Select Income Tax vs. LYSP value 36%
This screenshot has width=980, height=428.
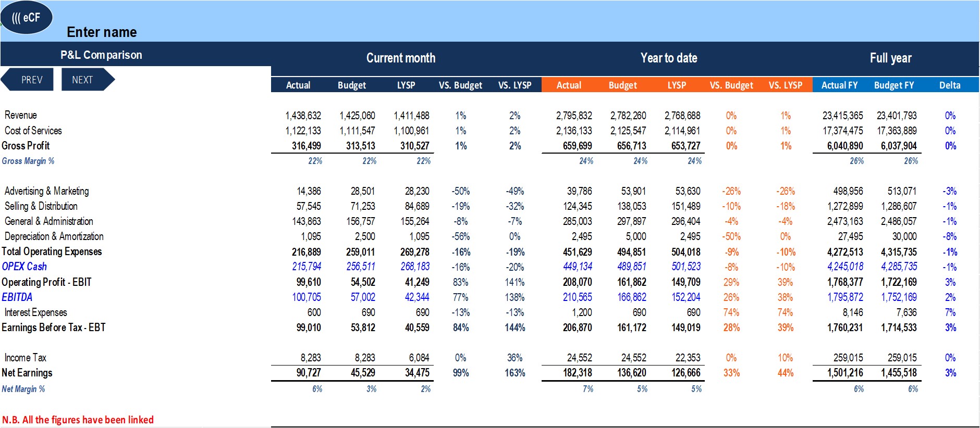click(515, 358)
